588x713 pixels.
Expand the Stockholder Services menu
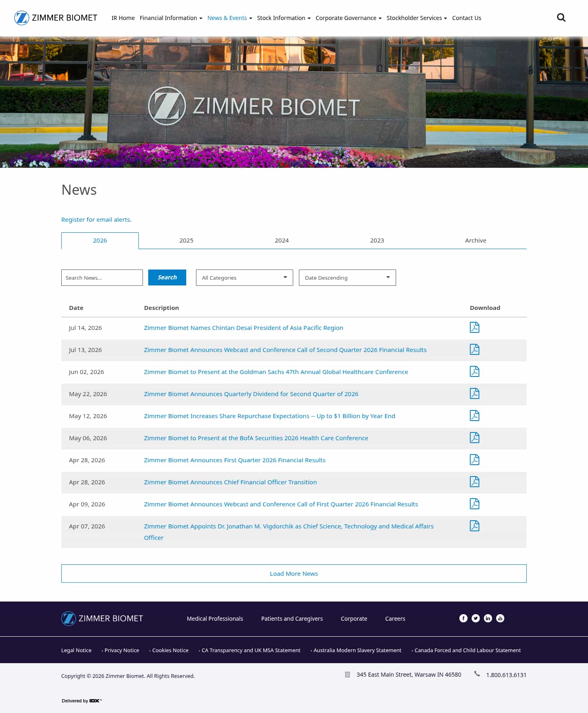[x=416, y=18]
